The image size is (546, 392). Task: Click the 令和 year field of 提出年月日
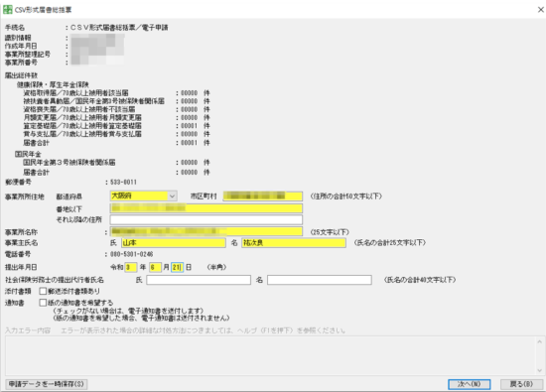131,267
